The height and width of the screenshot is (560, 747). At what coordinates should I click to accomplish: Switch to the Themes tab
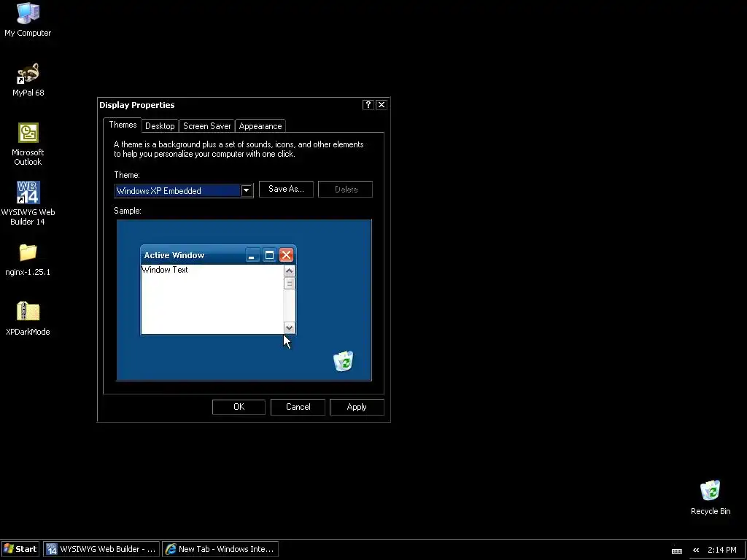[123, 125]
